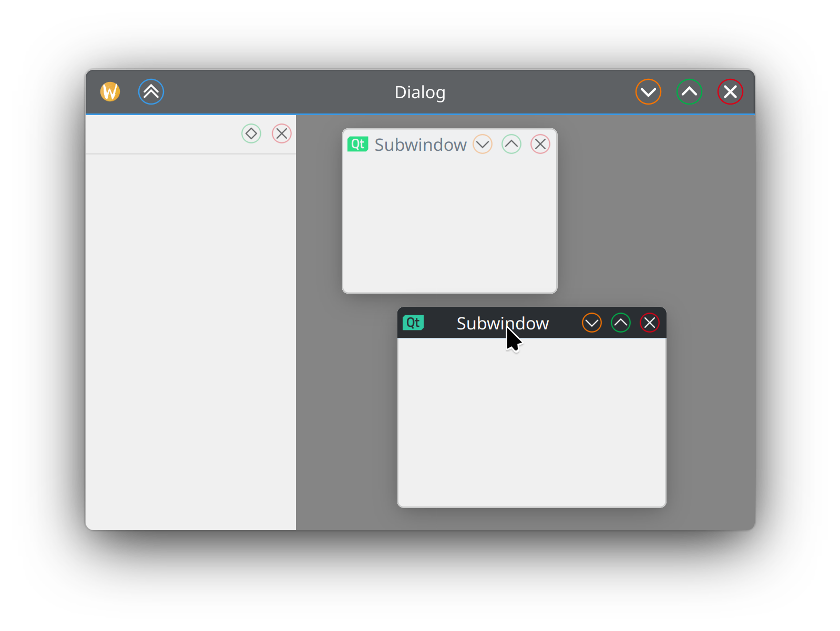Click Qt icon of active dark Subwindow
This screenshot has height=631, width=840.
pyautogui.click(x=413, y=323)
